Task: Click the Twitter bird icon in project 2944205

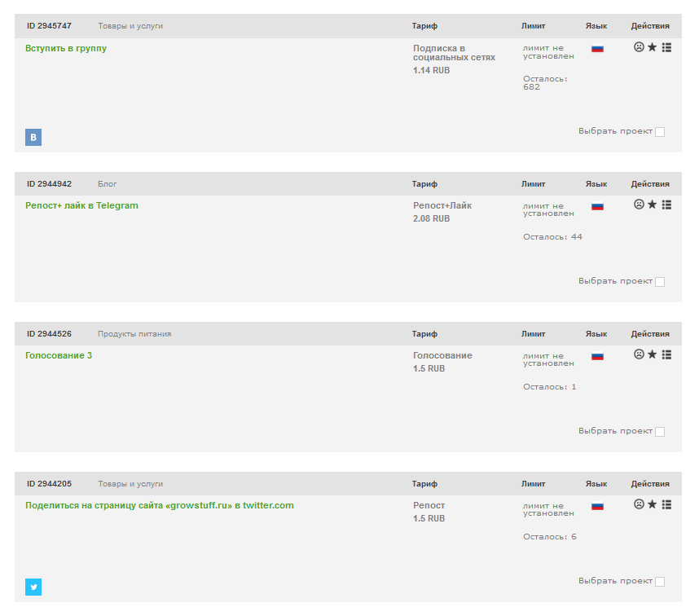Action: tap(33, 587)
